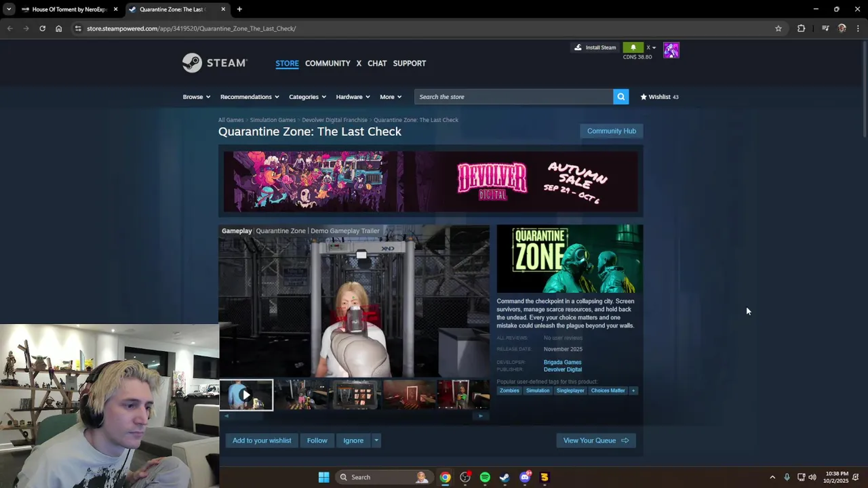Expand the Browse dropdown

197,97
